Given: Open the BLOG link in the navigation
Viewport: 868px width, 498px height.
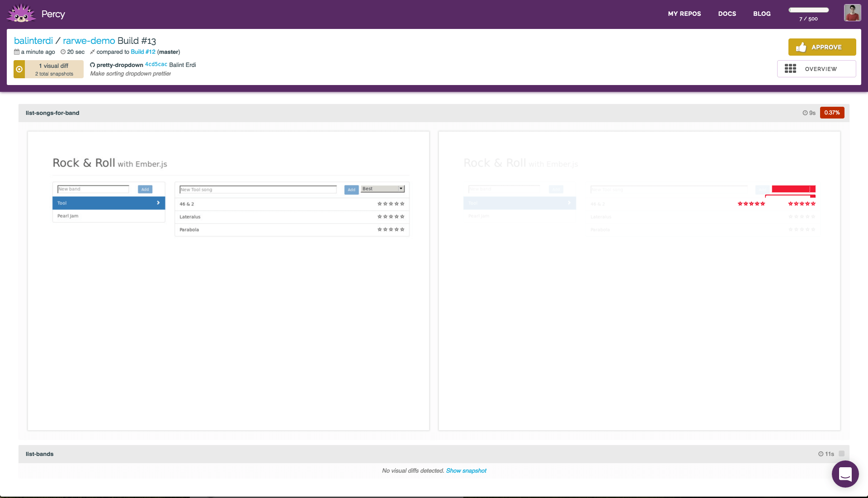Looking at the screenshot, I should tap(762, 14).
